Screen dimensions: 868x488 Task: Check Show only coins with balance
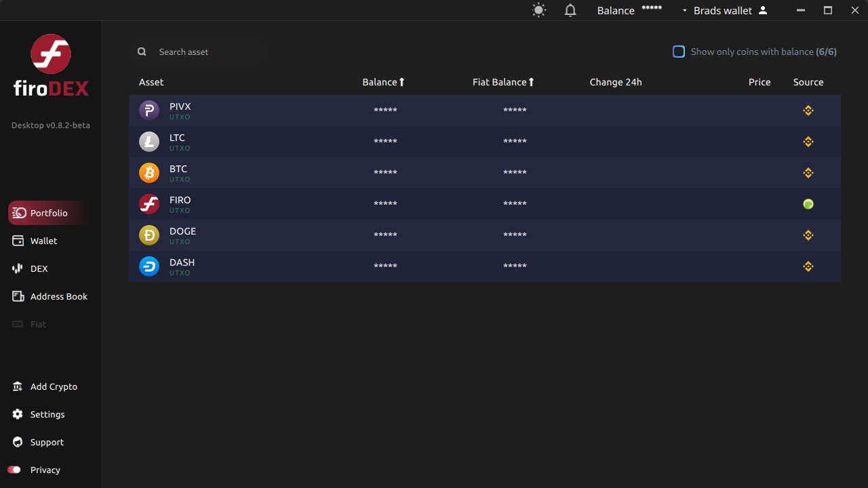(x=679, y=52)
